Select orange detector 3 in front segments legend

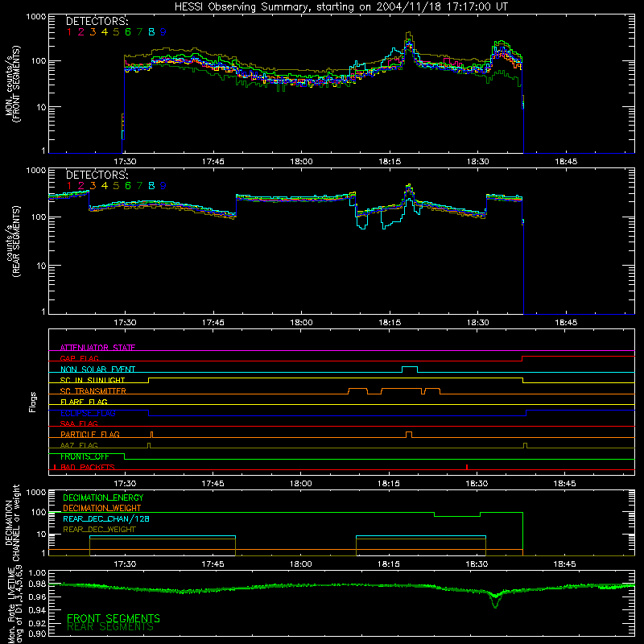pyautogui.click(x=93, y=32)
